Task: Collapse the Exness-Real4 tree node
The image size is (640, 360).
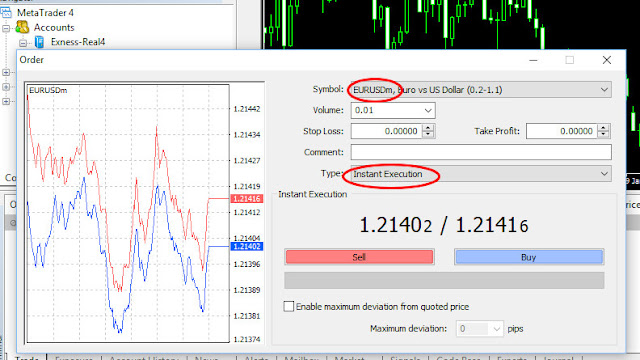Action: (x=23, y=42)
